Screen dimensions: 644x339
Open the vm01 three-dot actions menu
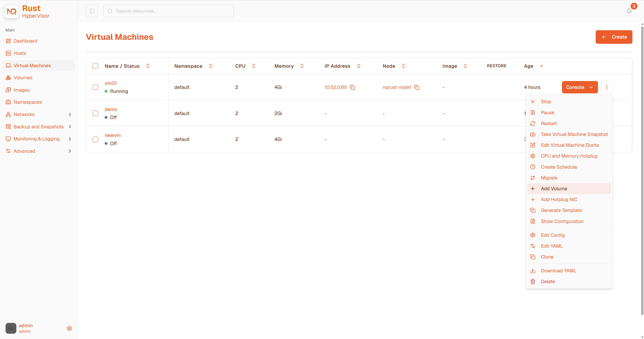607,87
